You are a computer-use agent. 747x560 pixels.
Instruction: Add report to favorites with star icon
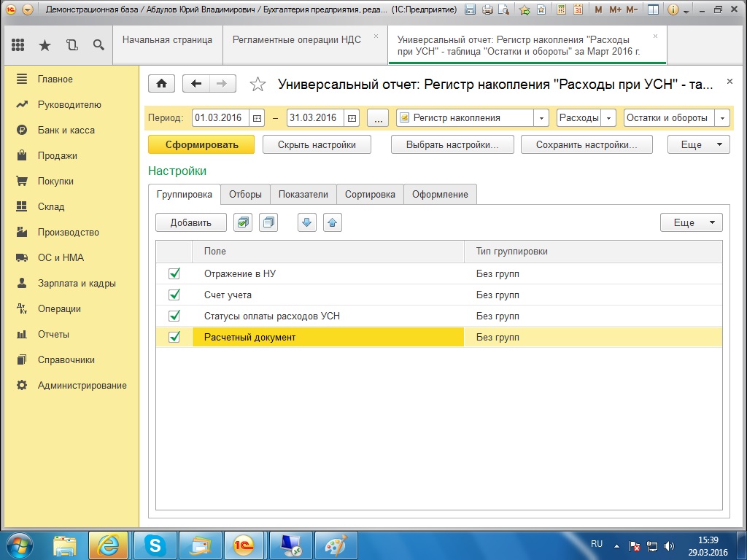[x=258, y=85]
